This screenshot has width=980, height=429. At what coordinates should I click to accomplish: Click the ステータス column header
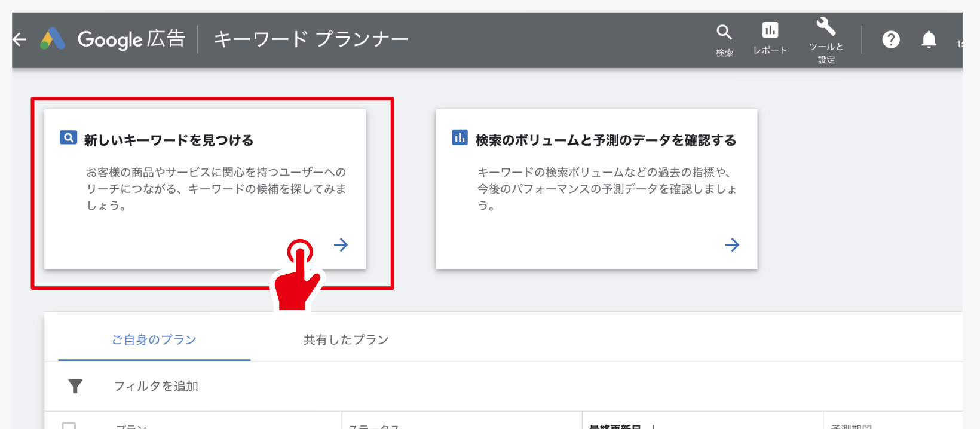[373, 426]
